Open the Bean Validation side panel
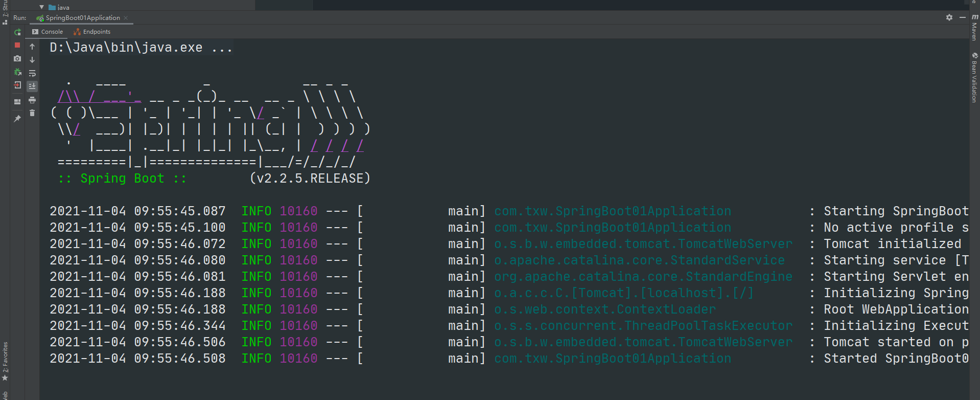The height and width of the screenshot is (400, 980). (974, 77)
